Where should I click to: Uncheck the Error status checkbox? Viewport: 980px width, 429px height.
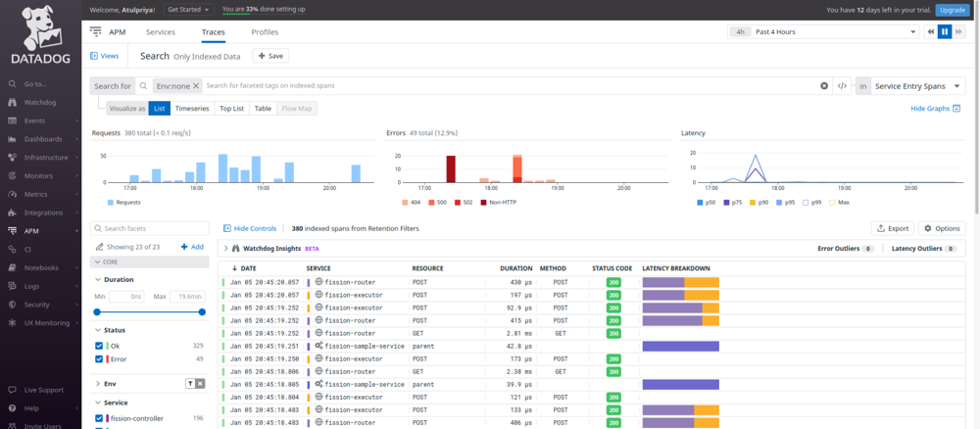(x=99, y=359)
